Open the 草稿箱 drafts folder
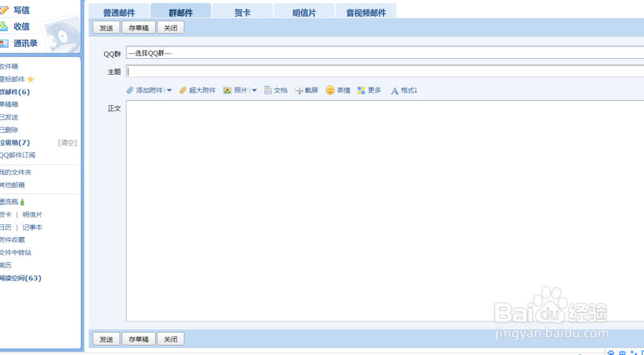Viewport: 644px width, 355px height. [x=9, y=104]
